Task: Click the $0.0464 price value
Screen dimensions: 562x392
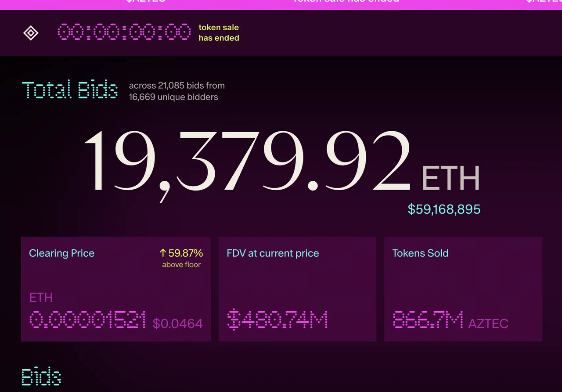Action: pyautogui.click(x=178, y=324)
